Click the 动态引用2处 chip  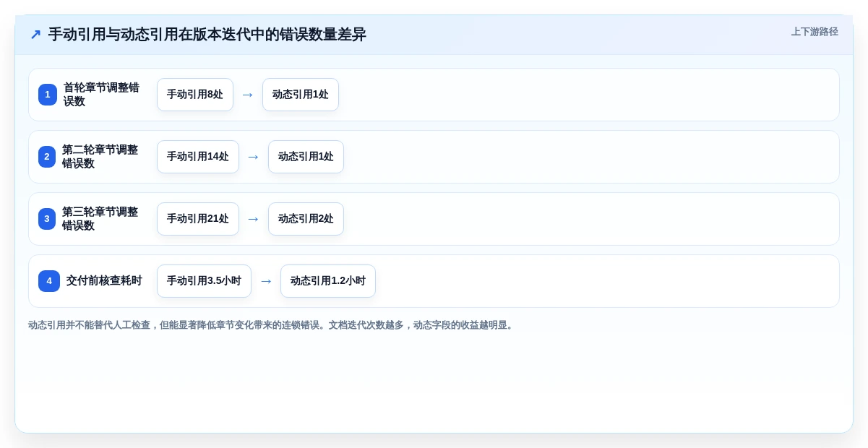(306, 219)
